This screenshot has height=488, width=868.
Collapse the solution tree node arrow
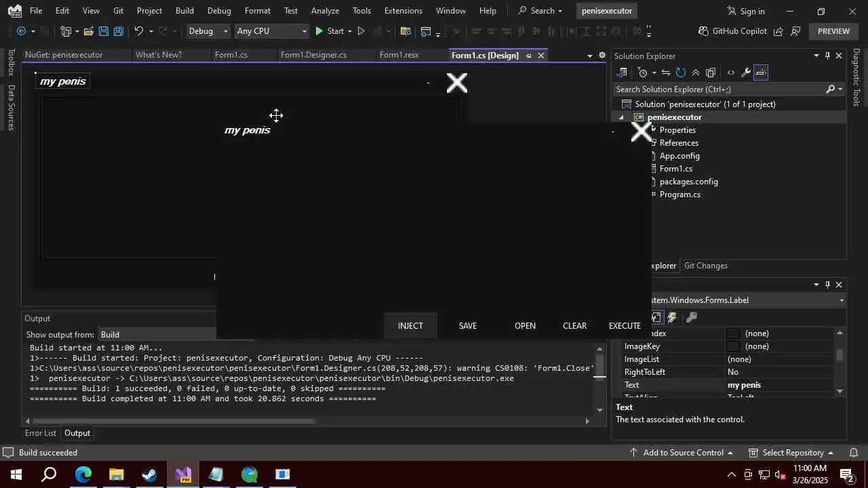coord(620,117)
